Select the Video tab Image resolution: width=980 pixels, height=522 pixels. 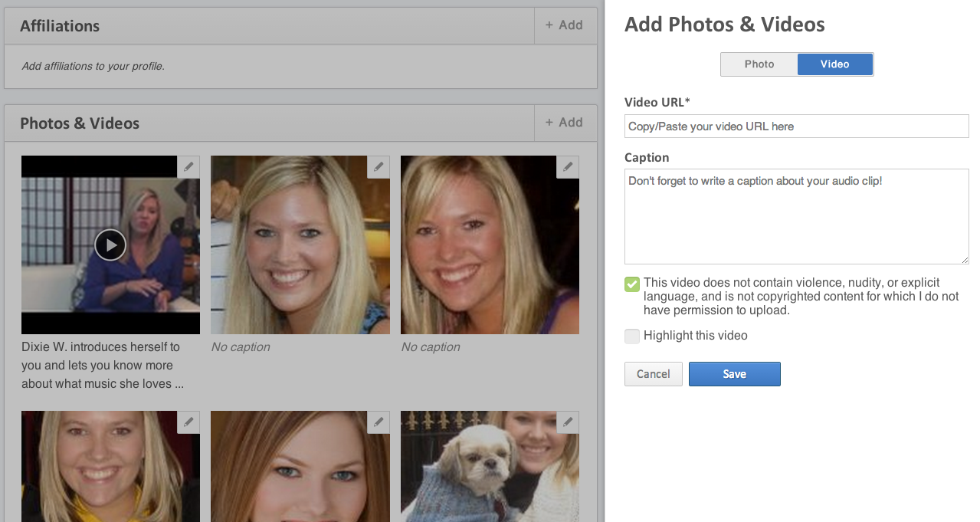[x=835, y=64]
